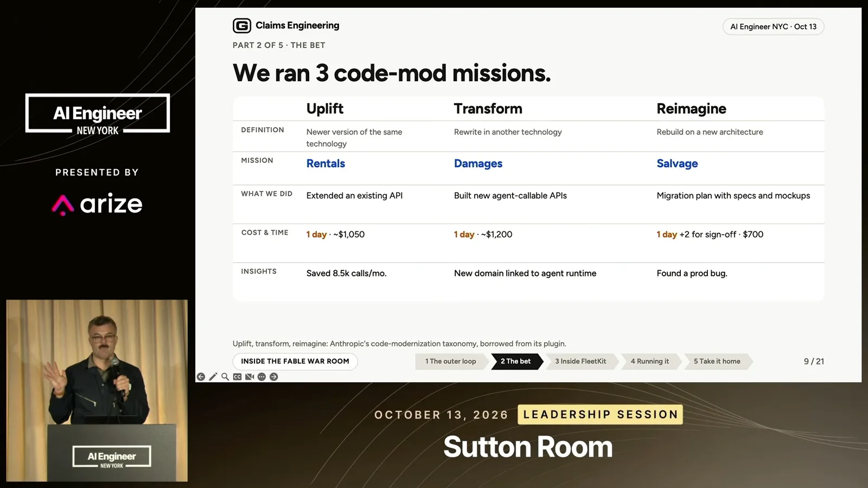This screenshot has height=488, width=868.
Task: Select section 2 The bet
Action: click(516, 361)
